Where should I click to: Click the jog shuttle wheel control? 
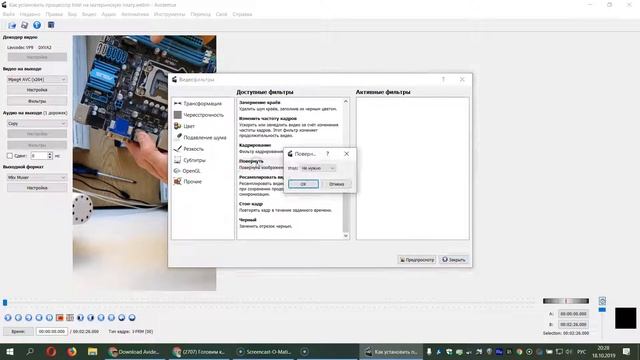click(x=566, y=301)
